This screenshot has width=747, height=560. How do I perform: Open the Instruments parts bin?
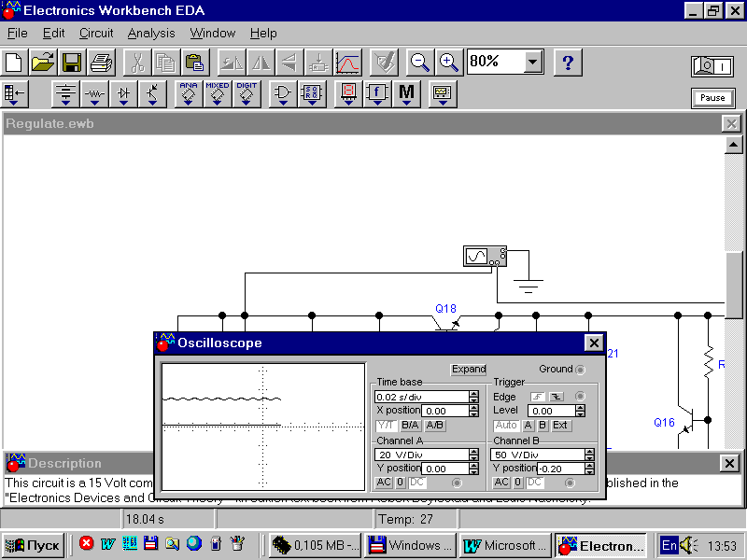point(442,94)
